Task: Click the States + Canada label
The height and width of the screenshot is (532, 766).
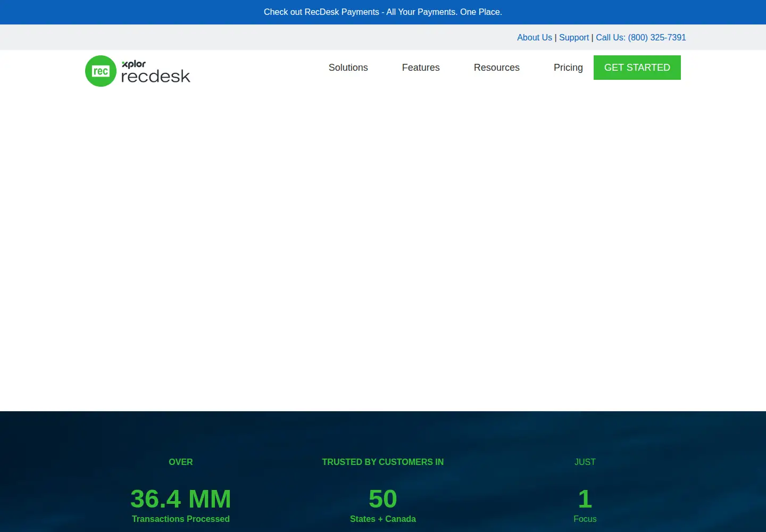Action: tap(383, 519)
